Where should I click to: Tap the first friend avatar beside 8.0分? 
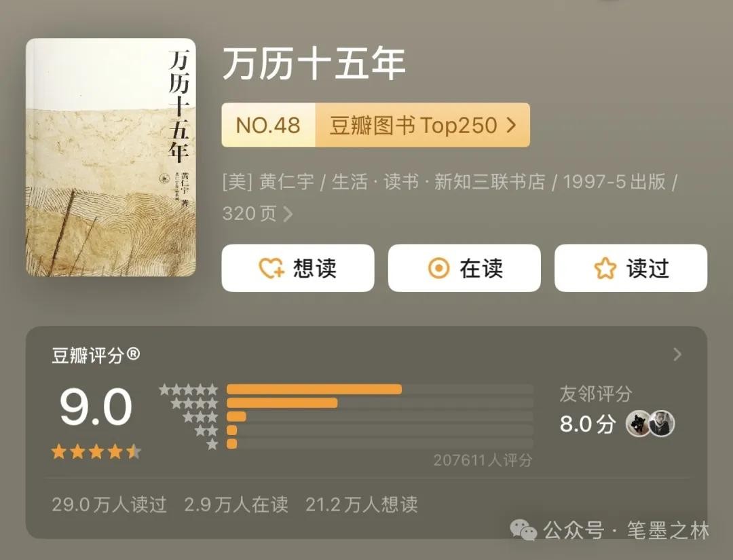(x=638, y=424)
